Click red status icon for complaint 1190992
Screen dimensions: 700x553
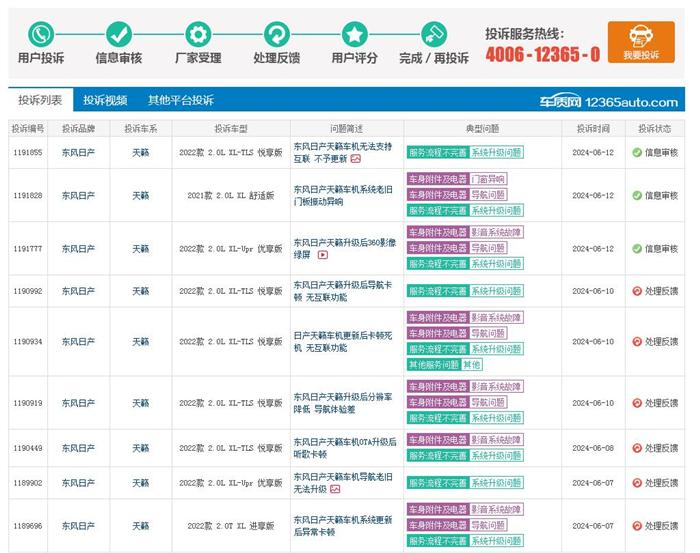coord(637,291)
